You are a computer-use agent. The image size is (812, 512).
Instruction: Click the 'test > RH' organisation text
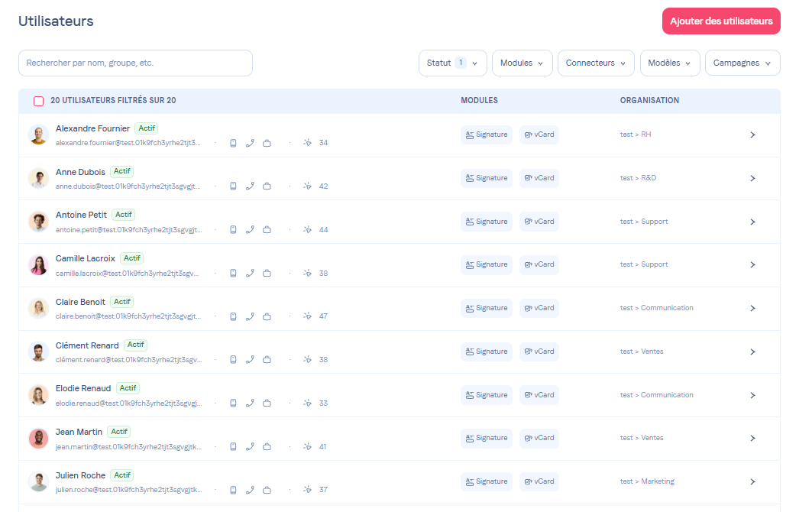636,134
